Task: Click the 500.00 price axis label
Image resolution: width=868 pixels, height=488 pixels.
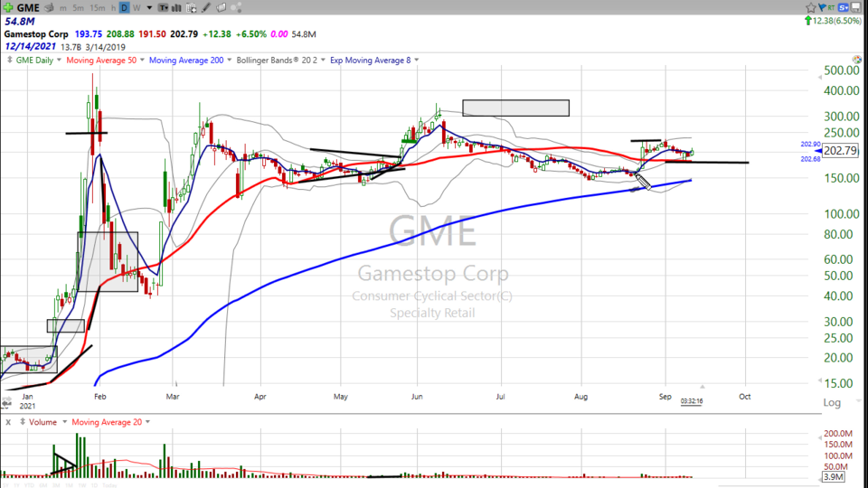Action: click(x=842, y=70)
